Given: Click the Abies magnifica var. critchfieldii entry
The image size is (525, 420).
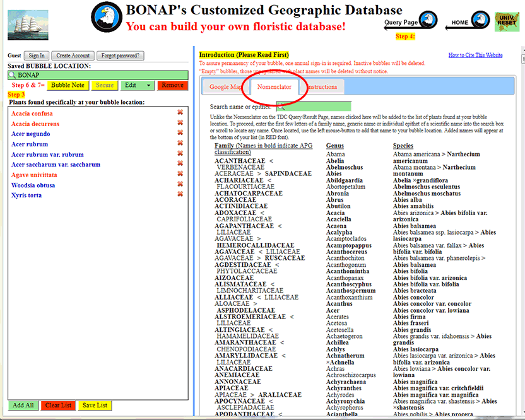Looking at the screenshot, I should pos(439,388).
